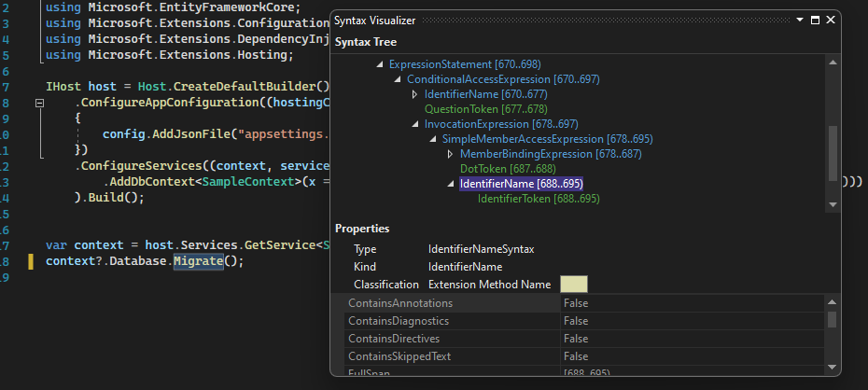Collapse the ConfigureAppConfiguration code block
Screen dimensions: 868x390
click(x=39, y=103)
